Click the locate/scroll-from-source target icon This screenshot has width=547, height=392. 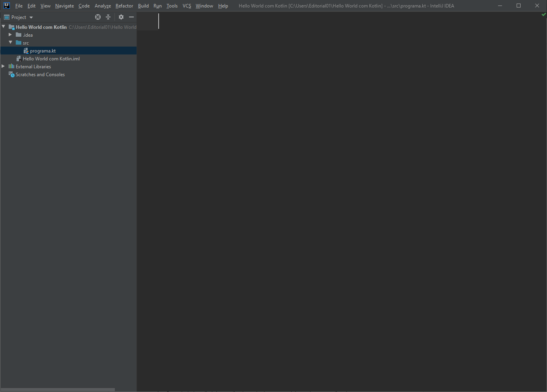[x=98, y=17]
